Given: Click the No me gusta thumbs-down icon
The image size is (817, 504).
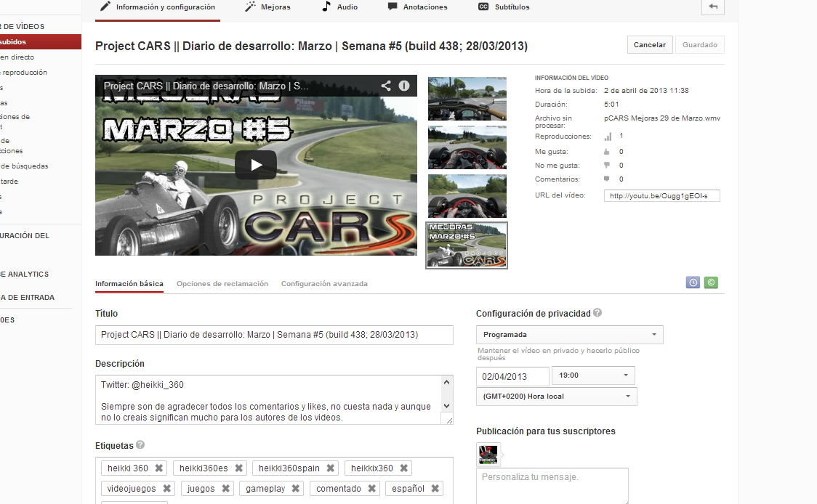Looking at the screenshot, I should tap(606, 165).
